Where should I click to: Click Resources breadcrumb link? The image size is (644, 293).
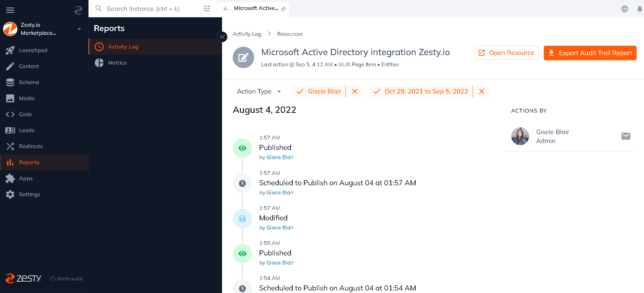(x=290, y=34)
